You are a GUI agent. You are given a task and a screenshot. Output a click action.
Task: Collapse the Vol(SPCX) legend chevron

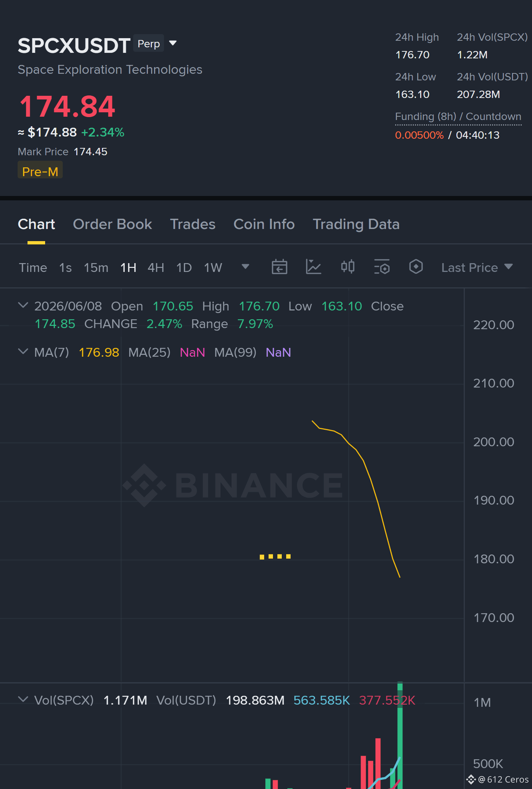[23, 699]
